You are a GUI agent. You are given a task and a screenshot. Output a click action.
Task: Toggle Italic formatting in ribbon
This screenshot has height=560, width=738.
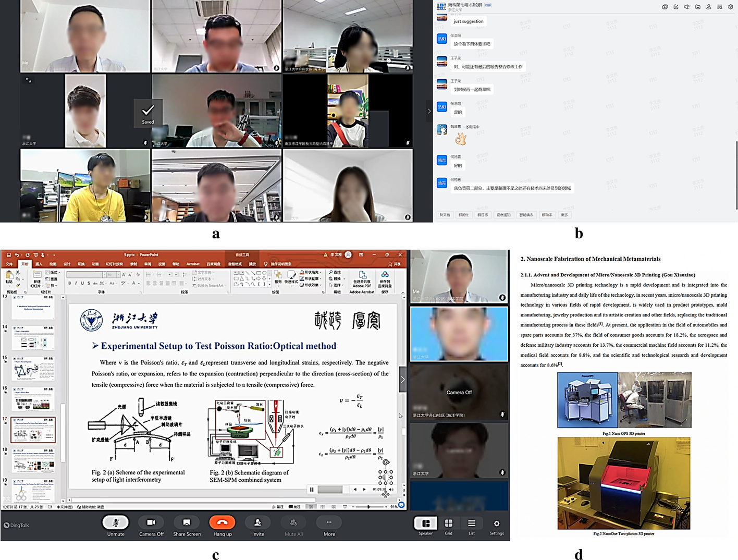pyautogui.click(x=76, y=283)
